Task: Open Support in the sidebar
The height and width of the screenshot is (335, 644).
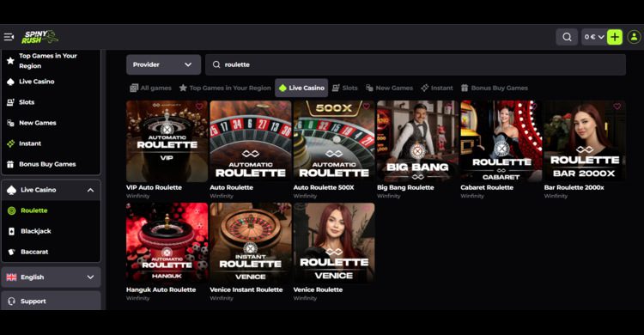Action: pyautogui.click(x=51, y=301)
